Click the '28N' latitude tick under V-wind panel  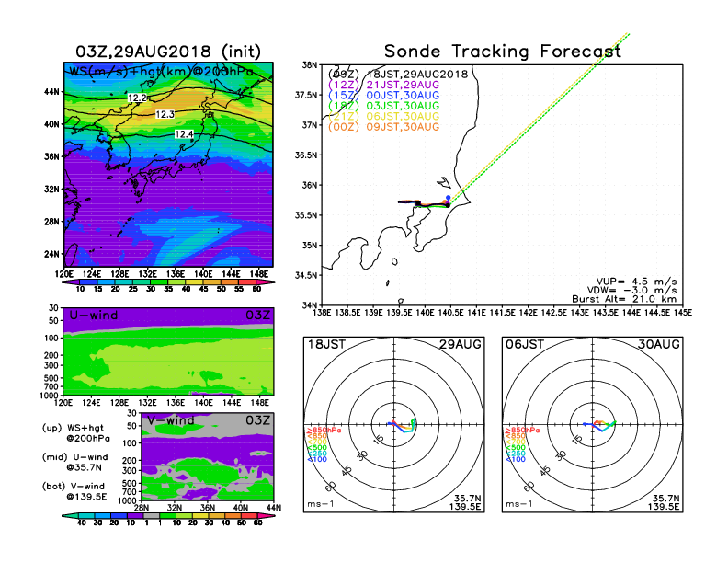tap(142, 508)
